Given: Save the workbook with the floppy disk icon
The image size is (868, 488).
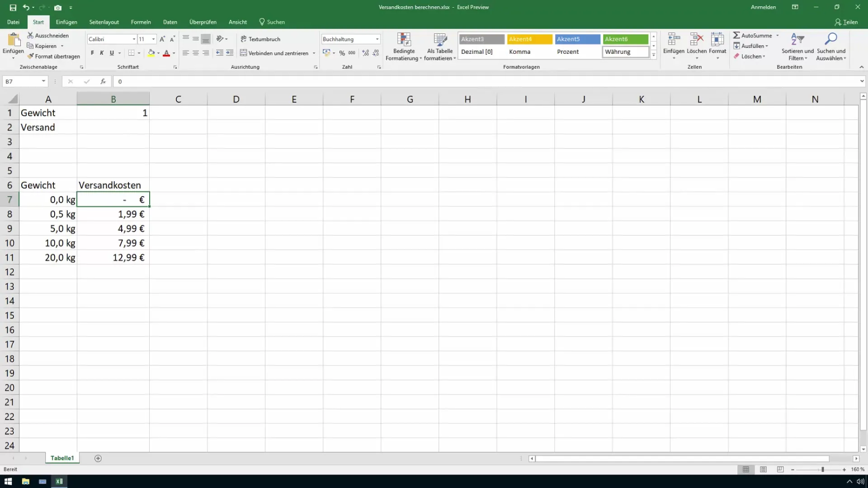Looking at the screenshot, I should [x=13, y=7].
